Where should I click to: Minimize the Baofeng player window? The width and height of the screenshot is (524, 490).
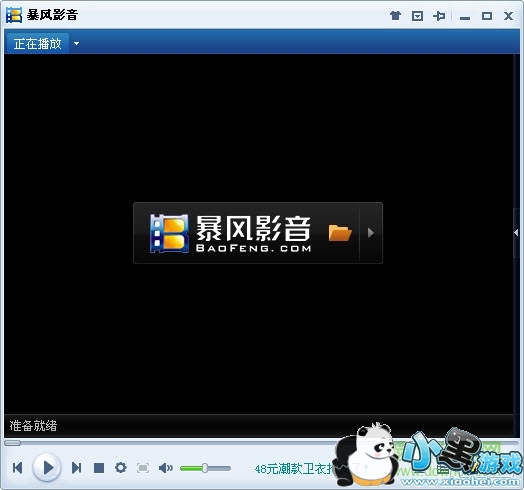(465, 18)
